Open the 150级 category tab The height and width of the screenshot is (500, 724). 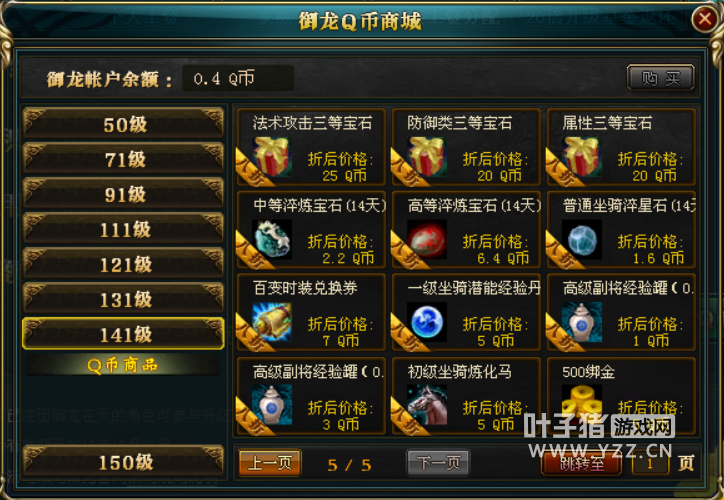[123, 461]
